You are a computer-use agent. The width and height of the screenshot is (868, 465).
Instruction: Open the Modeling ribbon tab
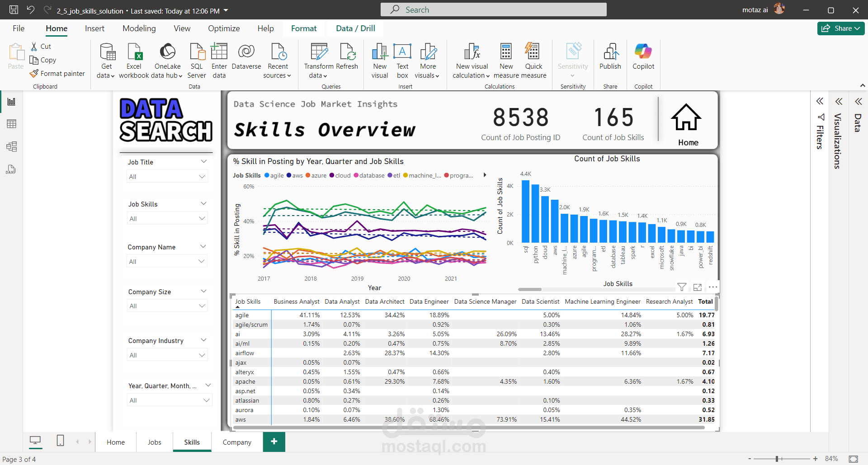coord(139,28)
